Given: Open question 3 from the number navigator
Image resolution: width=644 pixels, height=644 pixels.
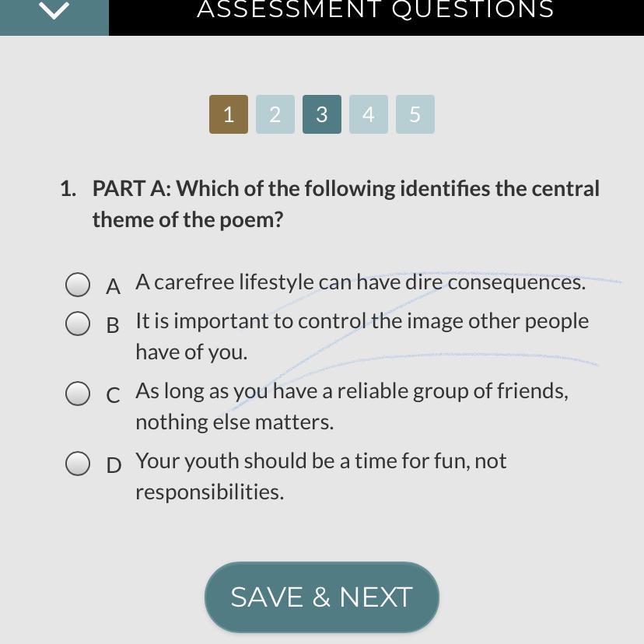Looking at the screenshot, I should coord(322,114).
